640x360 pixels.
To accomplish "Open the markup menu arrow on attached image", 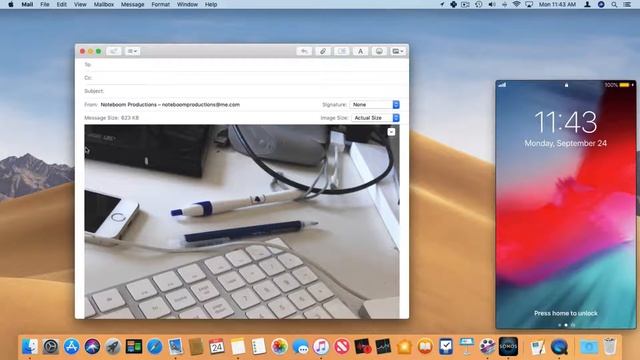I will tap(391, 132).
